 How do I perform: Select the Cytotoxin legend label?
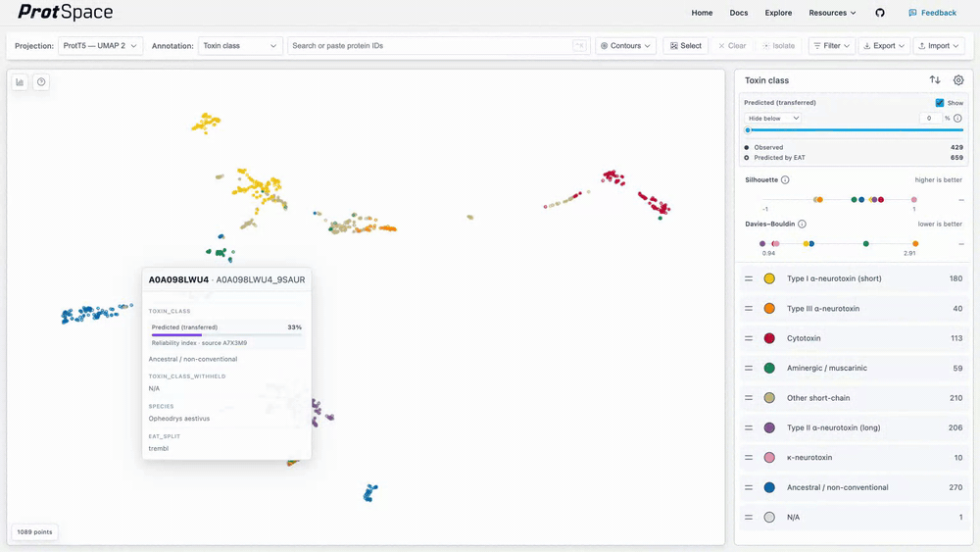coord(804,338)
